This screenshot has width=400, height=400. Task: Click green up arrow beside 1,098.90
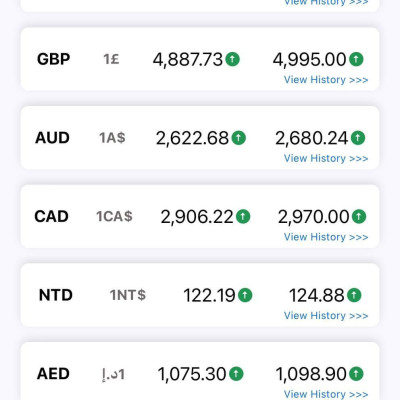[356, 373]
